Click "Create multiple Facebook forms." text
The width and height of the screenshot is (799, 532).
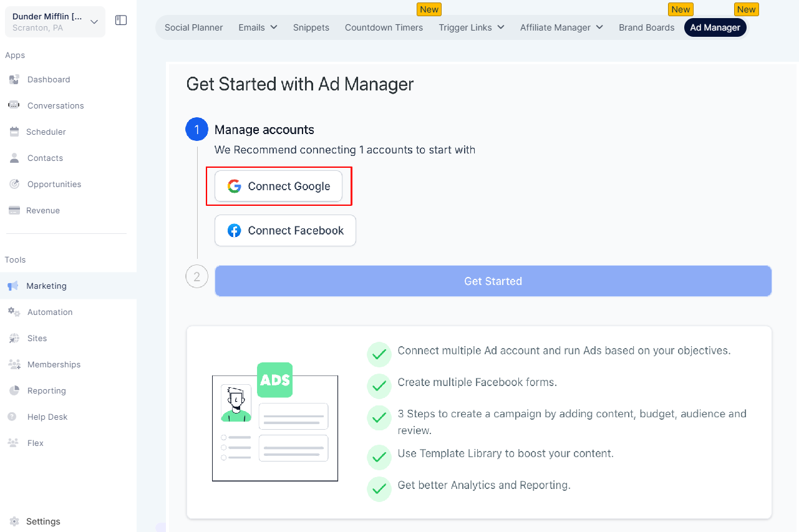tap(477, 382)
